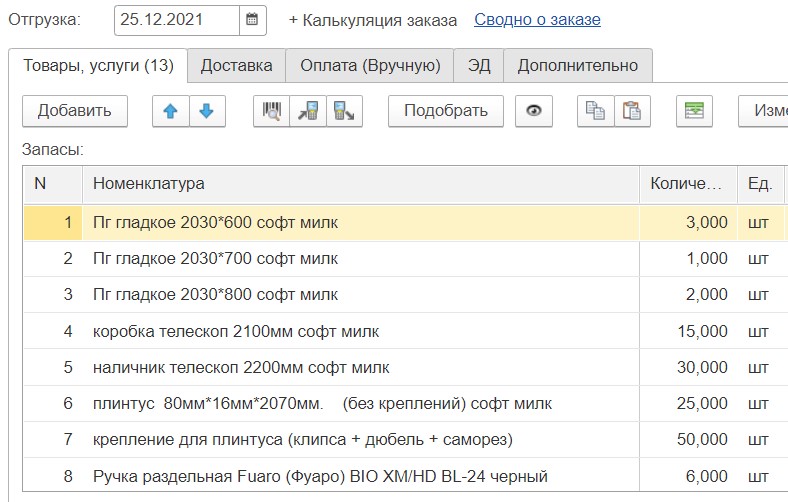Open the Оплата (Вручную) tab
The height and width of the screenshot is (502, 788).
[370, 66]
